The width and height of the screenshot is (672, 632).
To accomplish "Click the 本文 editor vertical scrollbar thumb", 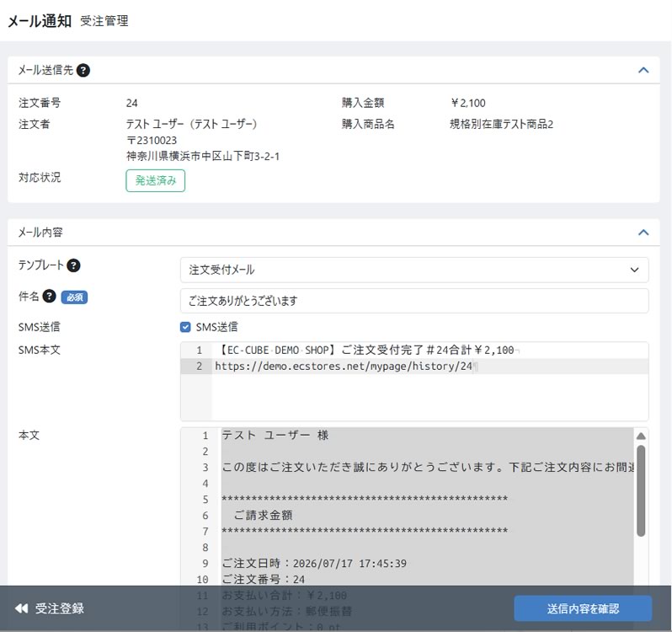I will pyautogui.click(x=641, y=491).
